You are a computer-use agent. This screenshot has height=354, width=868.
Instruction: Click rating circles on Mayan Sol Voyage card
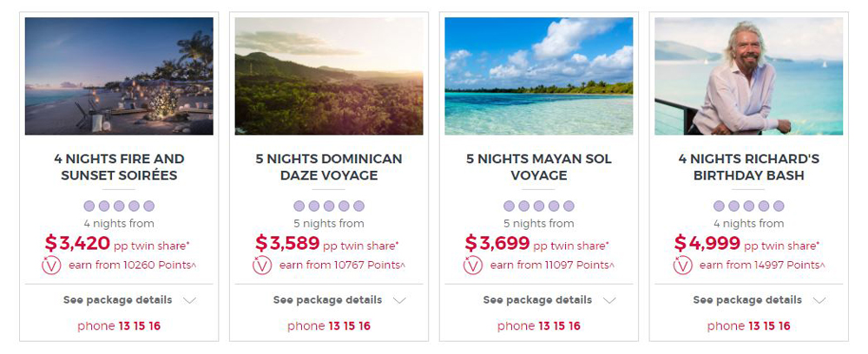tap(539, 206)
